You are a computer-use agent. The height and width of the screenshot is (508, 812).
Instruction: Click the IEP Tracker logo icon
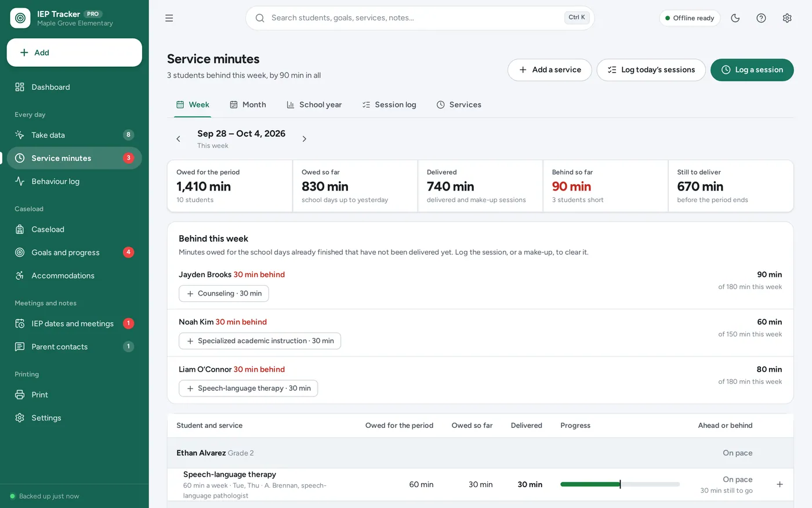20,18
